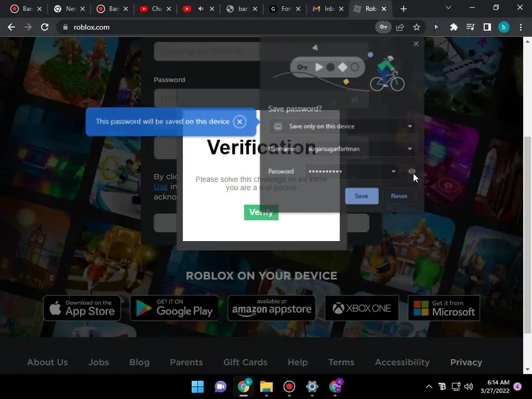
Task: Go back with the browser back arrow
Action: [x=11, y=27]
